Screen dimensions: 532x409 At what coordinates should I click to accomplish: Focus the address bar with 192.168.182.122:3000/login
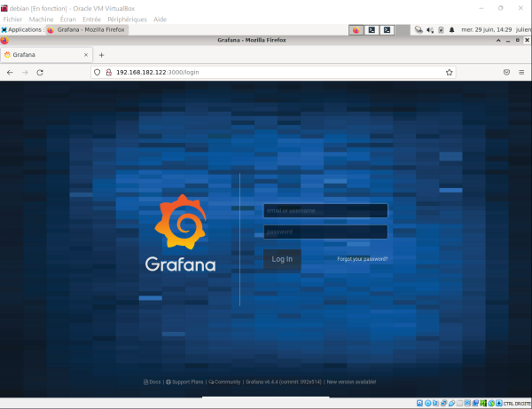click(273, 72)
